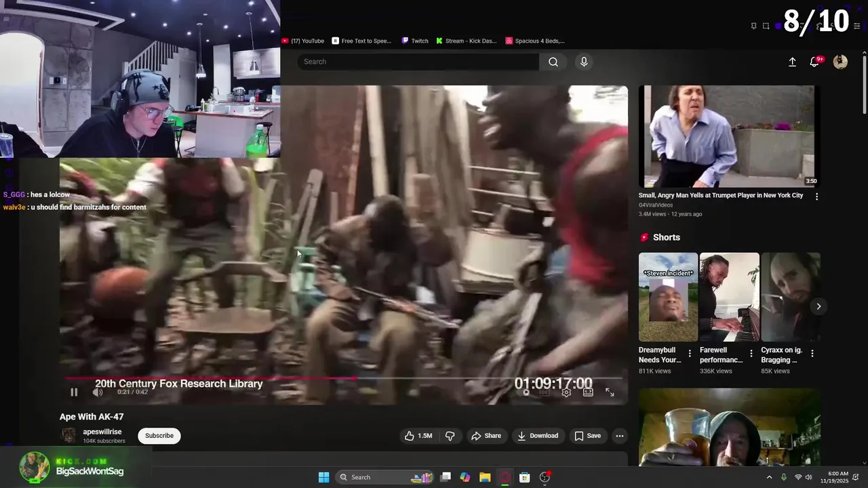Open menu for Farewell performance Short
Image resolution: width=868 pixels, height=488 pixels.
pos(751,353)
